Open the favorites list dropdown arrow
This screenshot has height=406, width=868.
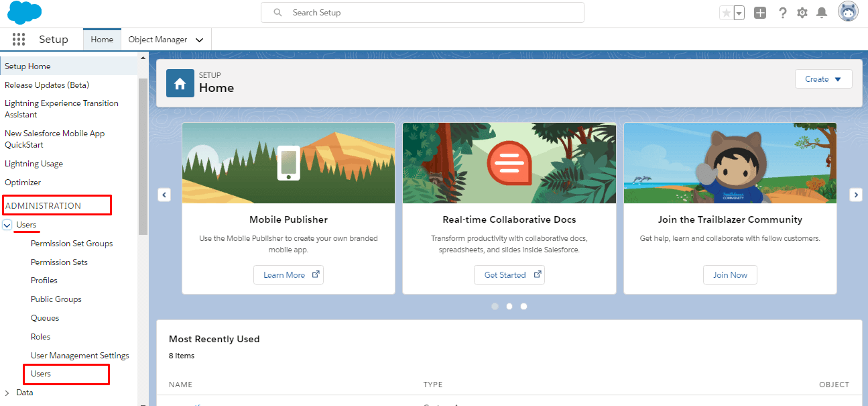click(x=739, y=13)
